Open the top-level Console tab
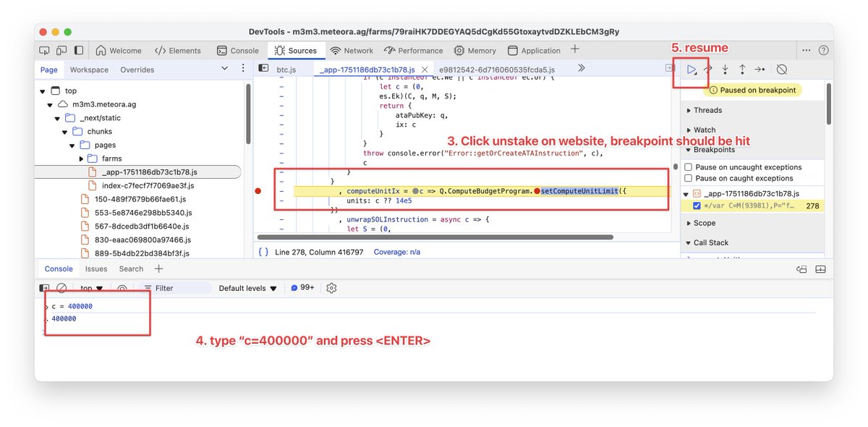This screenshot has height=427, width=868. click(237, 51)
